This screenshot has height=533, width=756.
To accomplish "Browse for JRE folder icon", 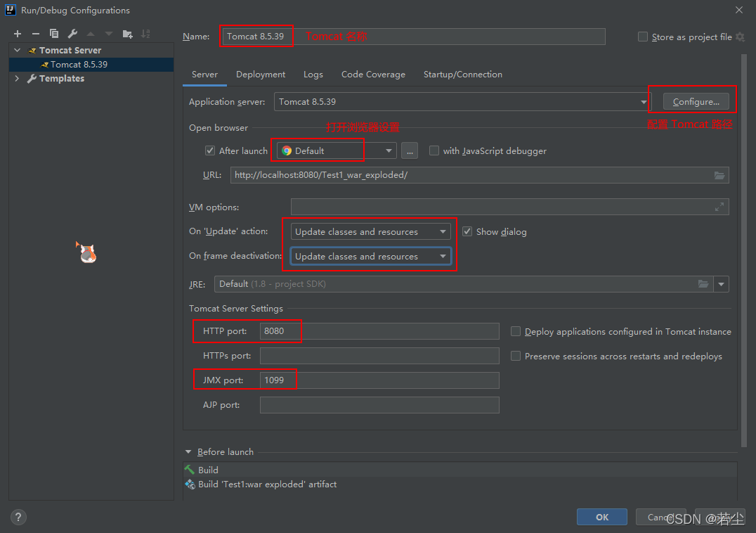I will point(703,283).
